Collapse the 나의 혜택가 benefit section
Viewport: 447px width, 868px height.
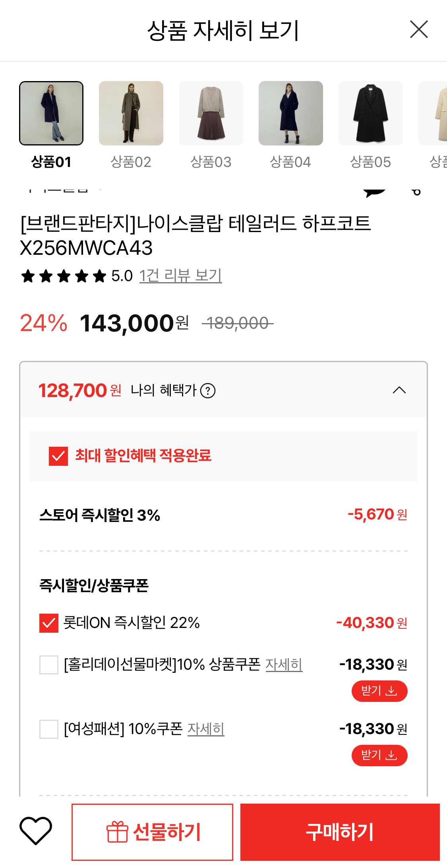point(399,390)
